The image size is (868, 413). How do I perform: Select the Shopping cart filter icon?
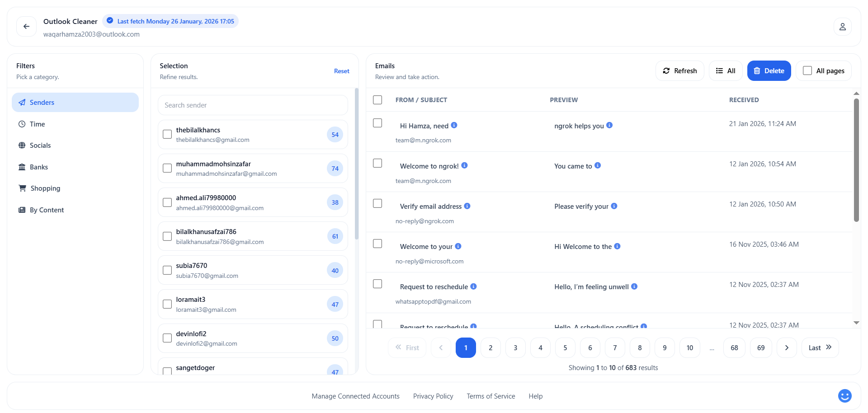pos(22,188)
